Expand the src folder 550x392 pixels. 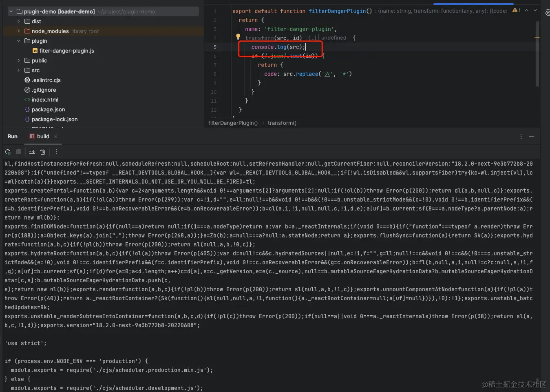[18, 70]
